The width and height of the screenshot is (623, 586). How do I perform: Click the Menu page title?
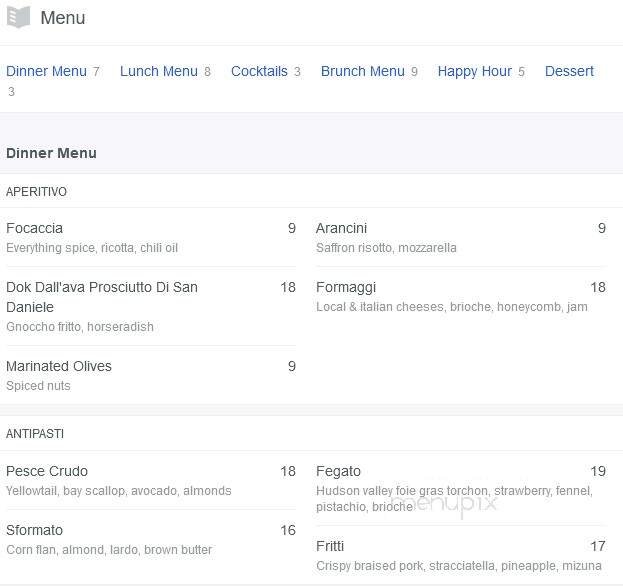click(62, 18)
